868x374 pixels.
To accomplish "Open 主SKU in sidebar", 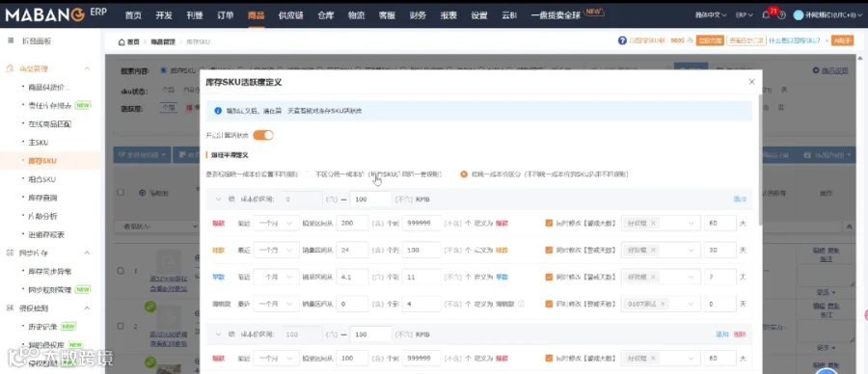I will [x=39, y=143].
